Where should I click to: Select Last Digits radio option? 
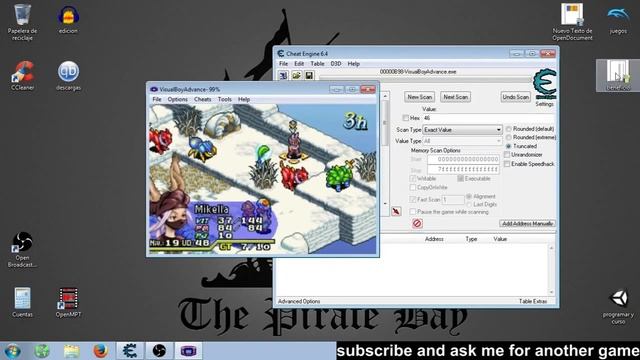(469, 204)
